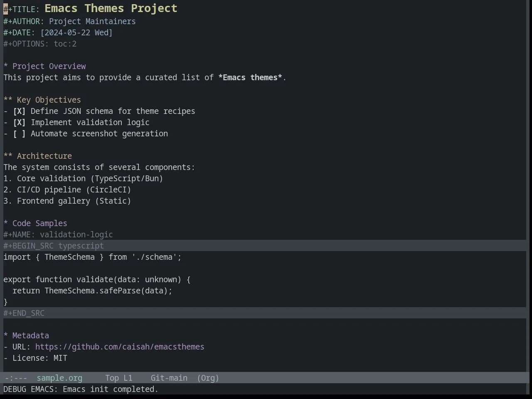Viewport: 532px width, 399px height.
Task: Click the 'return ThemeSchema.safeParse(data);' line
Action: point(92,291)
